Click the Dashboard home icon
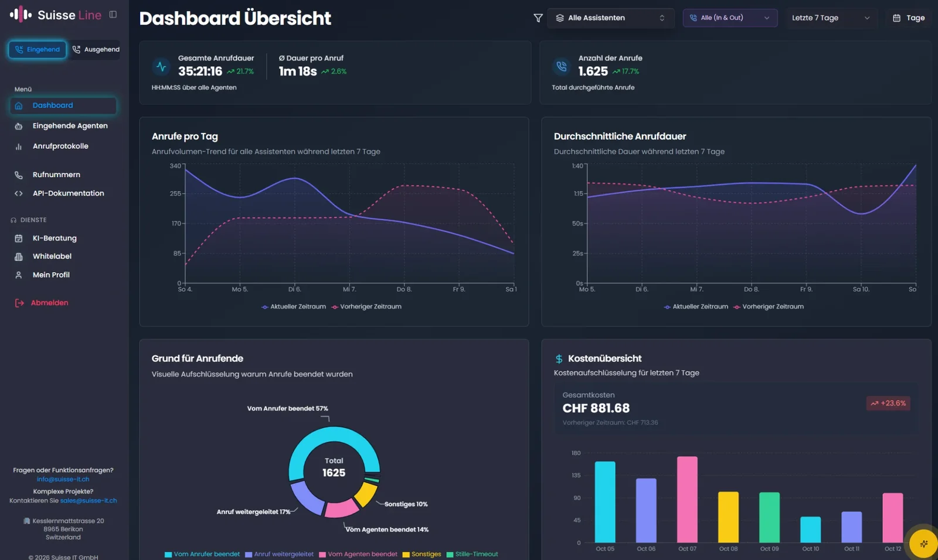938x560 pixels. point(19,105)
